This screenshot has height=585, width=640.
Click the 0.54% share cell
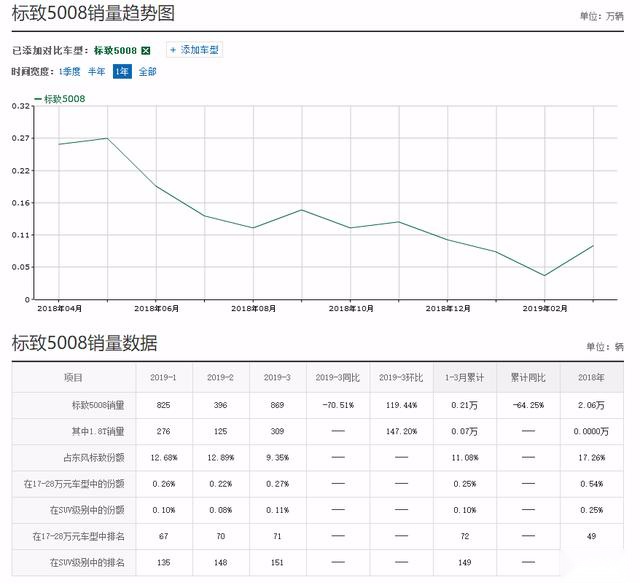[591, 484]
